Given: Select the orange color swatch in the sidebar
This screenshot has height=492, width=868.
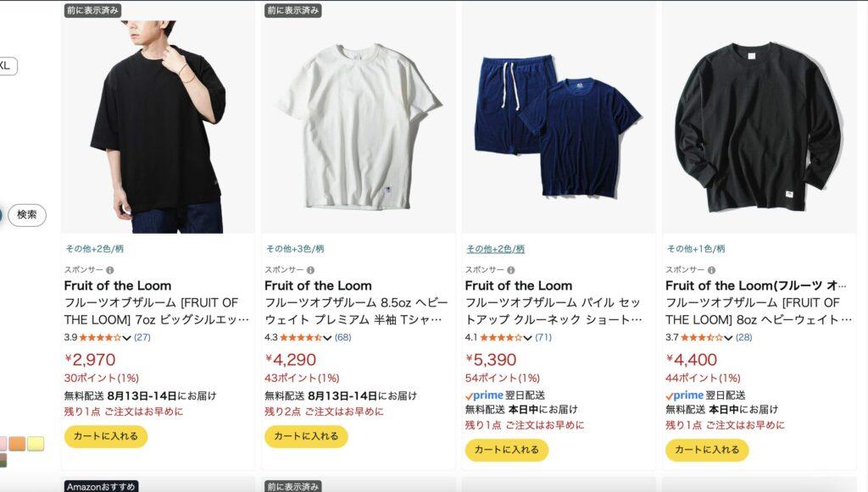Looking at the screenshot, I should (x=17, y=444).
